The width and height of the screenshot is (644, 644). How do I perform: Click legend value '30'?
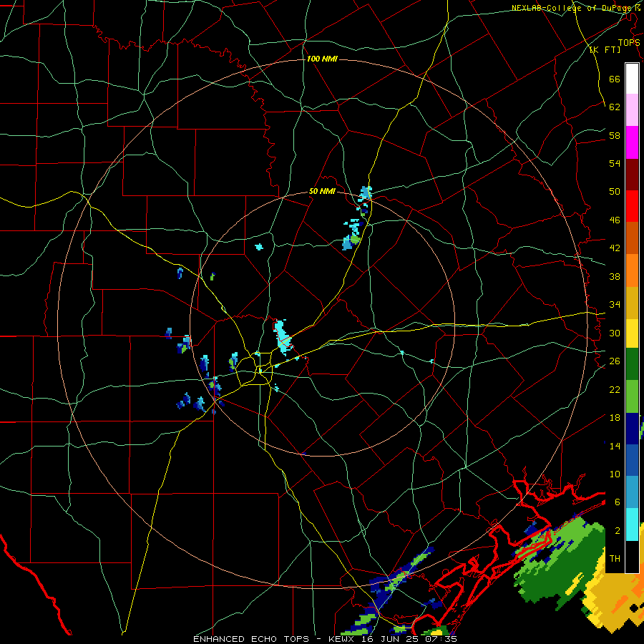click(615, 333)
